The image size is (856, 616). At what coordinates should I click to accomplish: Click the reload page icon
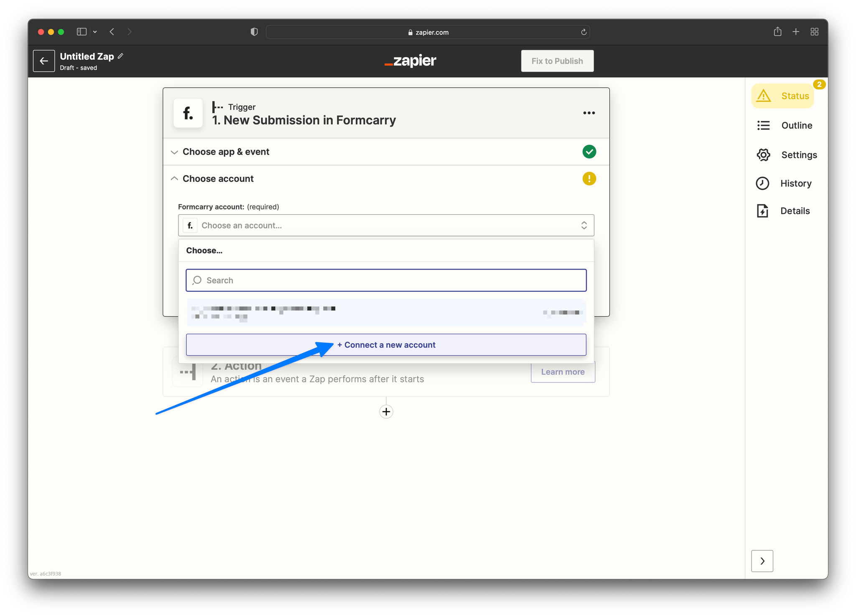[583, 32]
